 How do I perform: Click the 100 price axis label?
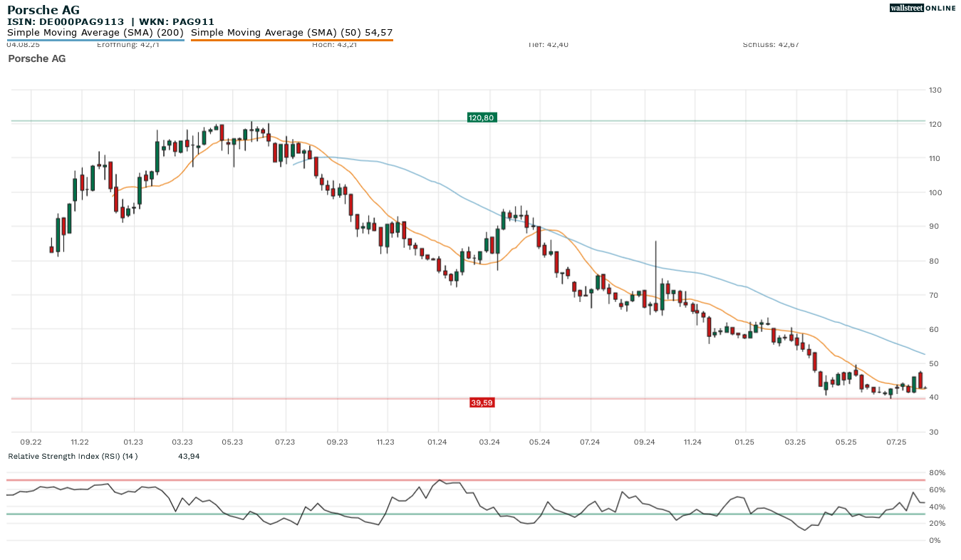[x=935, y=192]
